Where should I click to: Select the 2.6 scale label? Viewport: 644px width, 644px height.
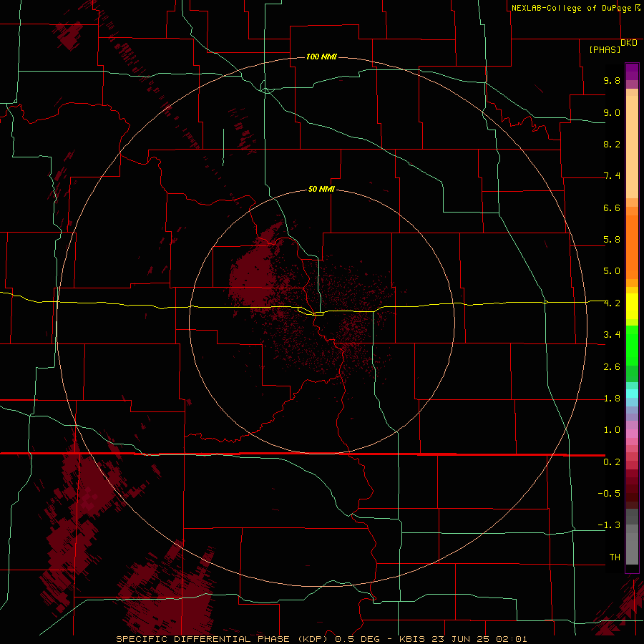pos(612,367)
